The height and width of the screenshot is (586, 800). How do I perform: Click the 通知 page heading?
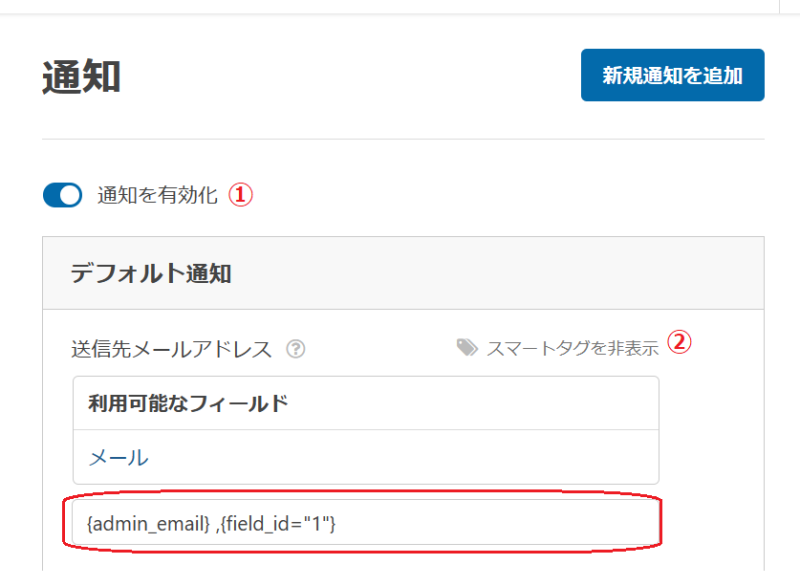point(81,77)
